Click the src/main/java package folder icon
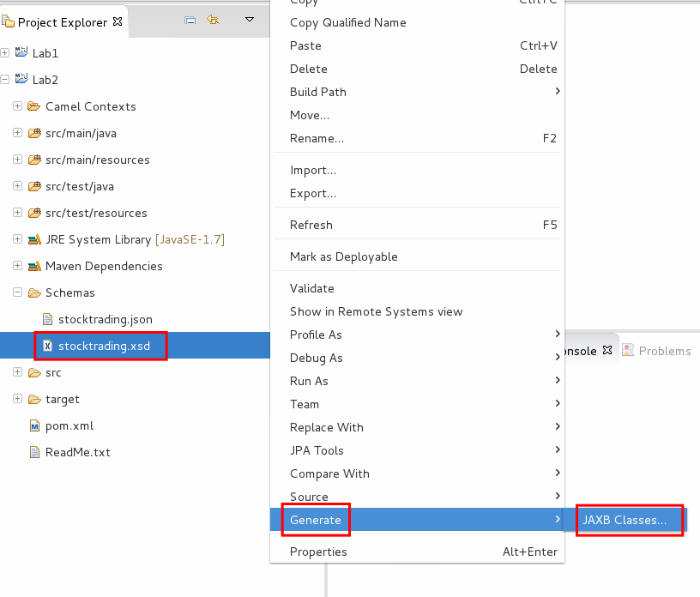700x597 pixels. (x=34, y=133)
